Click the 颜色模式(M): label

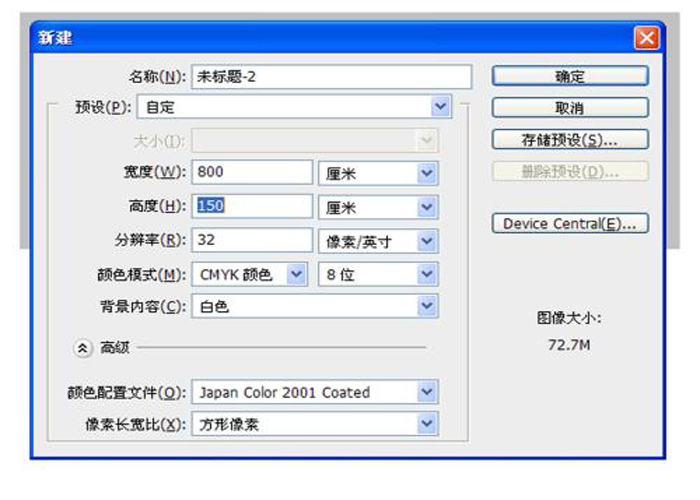pos(142,275)
